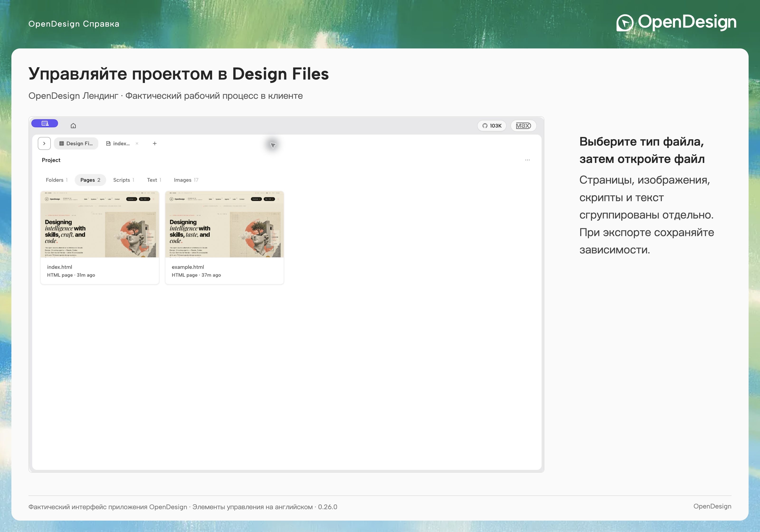Click the grid icon on Design Files tab
The height and width of the screenshot is (532, 760).
62,143
